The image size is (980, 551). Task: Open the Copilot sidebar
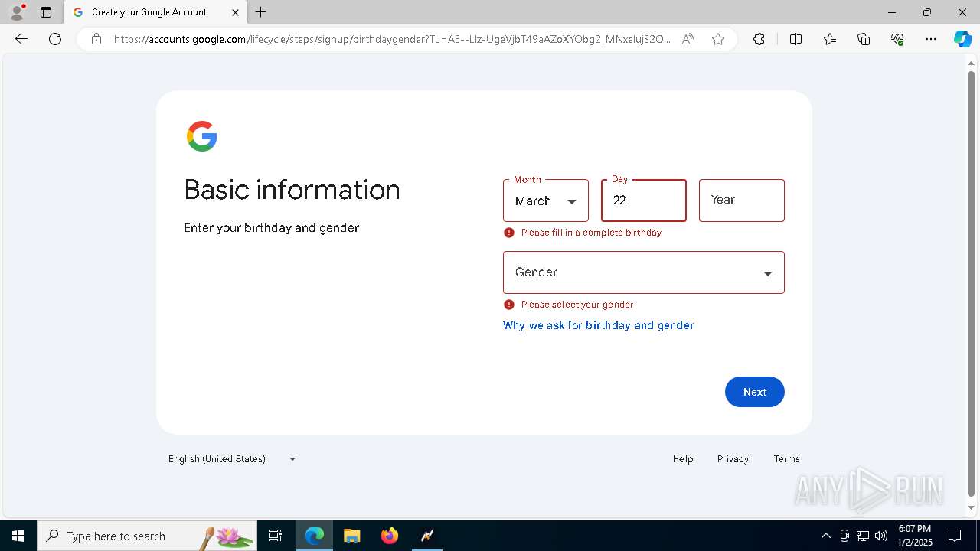[962, 39]
